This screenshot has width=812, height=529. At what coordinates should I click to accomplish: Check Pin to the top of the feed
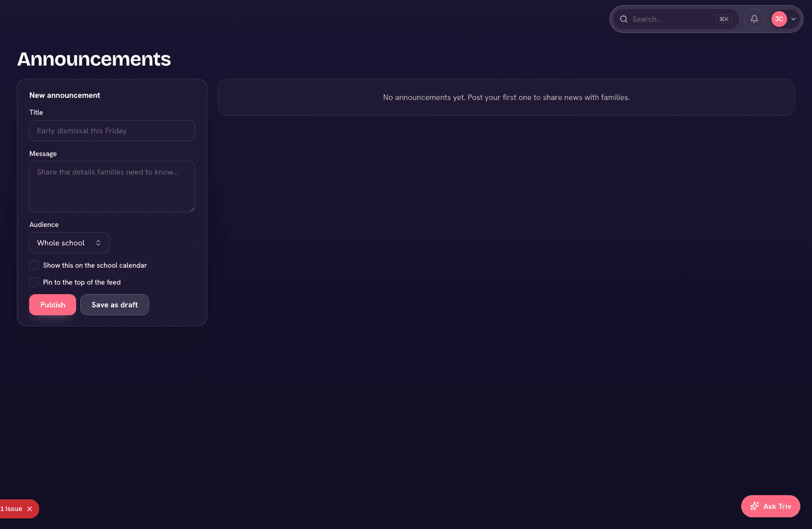pos(34,282)
